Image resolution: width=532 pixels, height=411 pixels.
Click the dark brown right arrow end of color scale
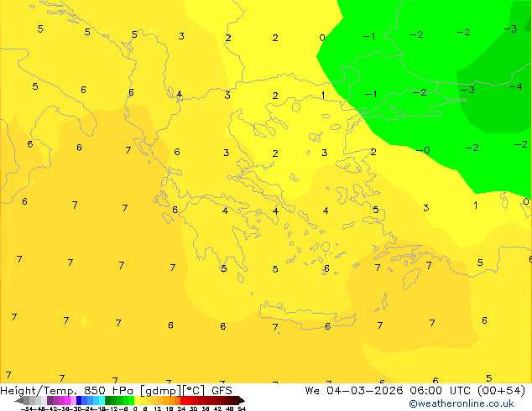tap(242, 400)
